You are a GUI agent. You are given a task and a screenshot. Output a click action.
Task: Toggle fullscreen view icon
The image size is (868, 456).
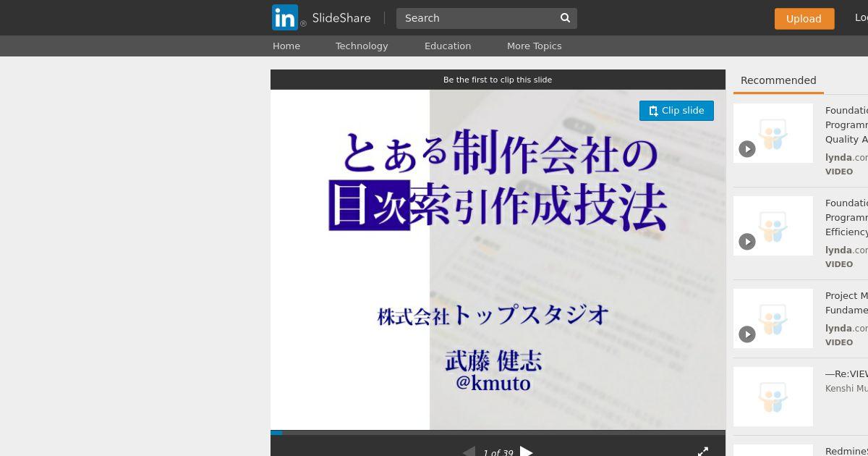click(x=703, y=452)
